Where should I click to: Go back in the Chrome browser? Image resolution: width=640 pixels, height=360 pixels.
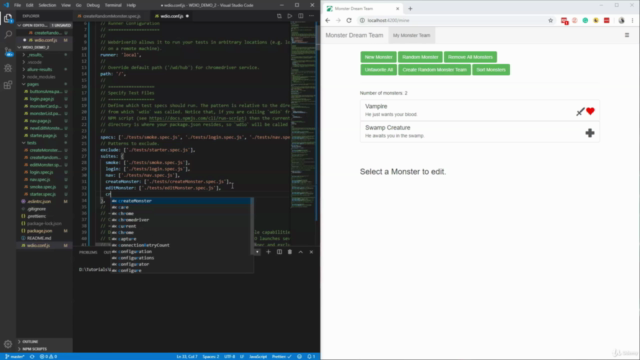coord(328,20)
